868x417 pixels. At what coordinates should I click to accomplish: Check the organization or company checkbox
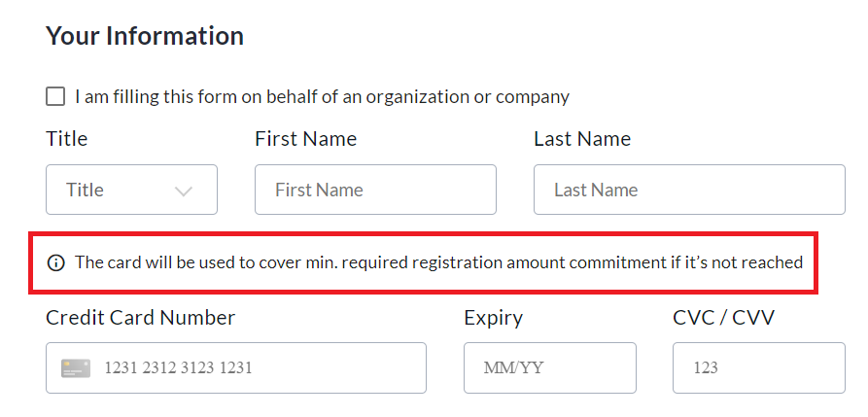(56, 96)
